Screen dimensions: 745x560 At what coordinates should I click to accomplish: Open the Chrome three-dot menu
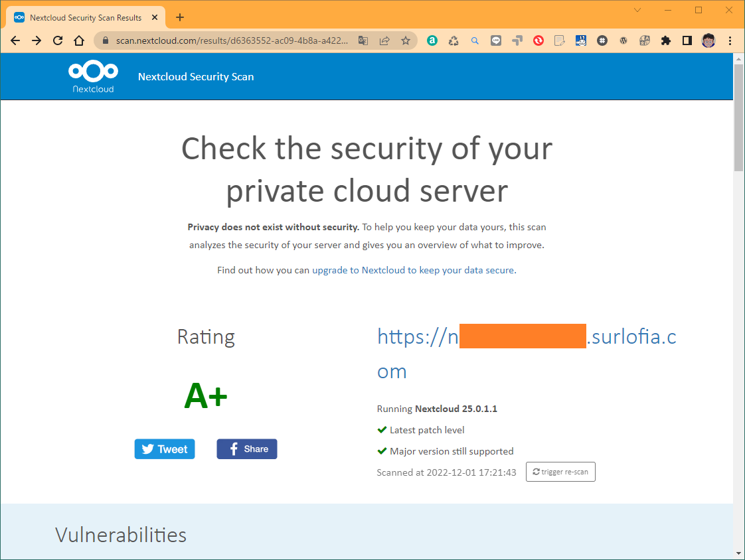tap(730, 40)
